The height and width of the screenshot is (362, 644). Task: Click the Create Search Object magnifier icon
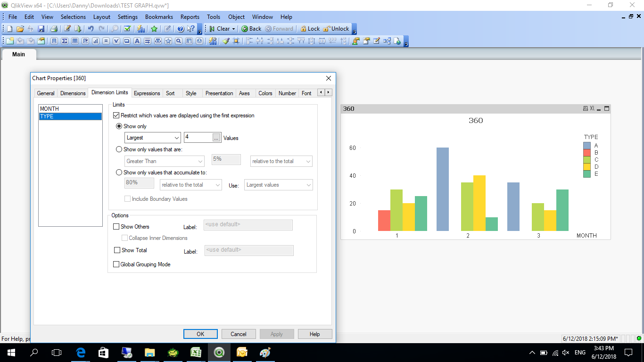click(x=179, y=41)
